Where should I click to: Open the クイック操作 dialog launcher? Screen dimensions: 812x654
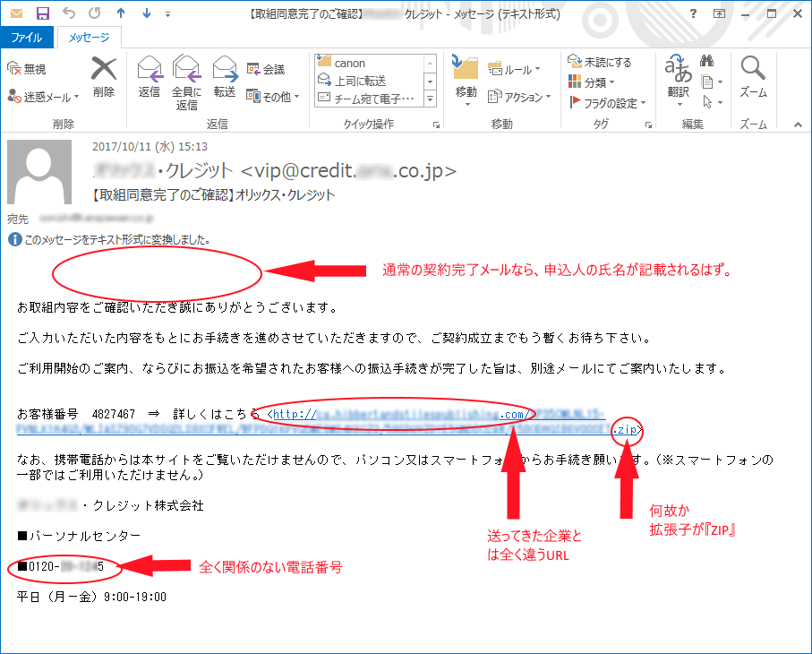[x=437, y=125]
